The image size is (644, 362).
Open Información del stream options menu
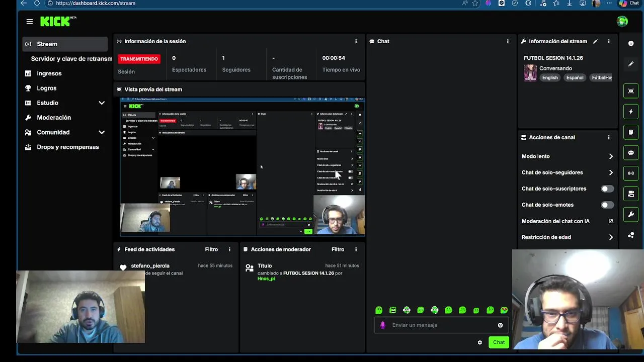609,41
